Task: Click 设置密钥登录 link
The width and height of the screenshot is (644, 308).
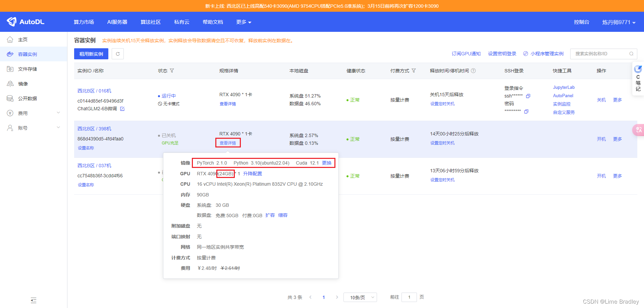Action: tap(502, 54)
